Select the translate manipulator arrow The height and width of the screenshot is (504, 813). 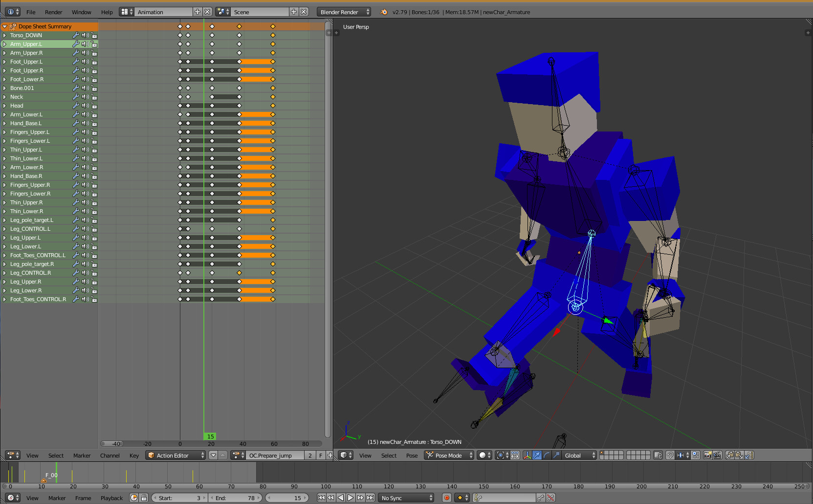537,455
